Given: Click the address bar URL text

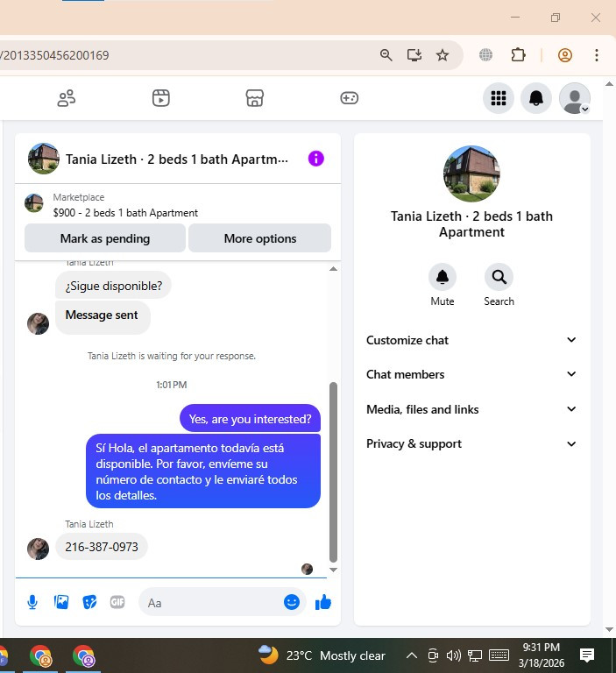Looking at the screenshot, I should (x=54, y=55).
